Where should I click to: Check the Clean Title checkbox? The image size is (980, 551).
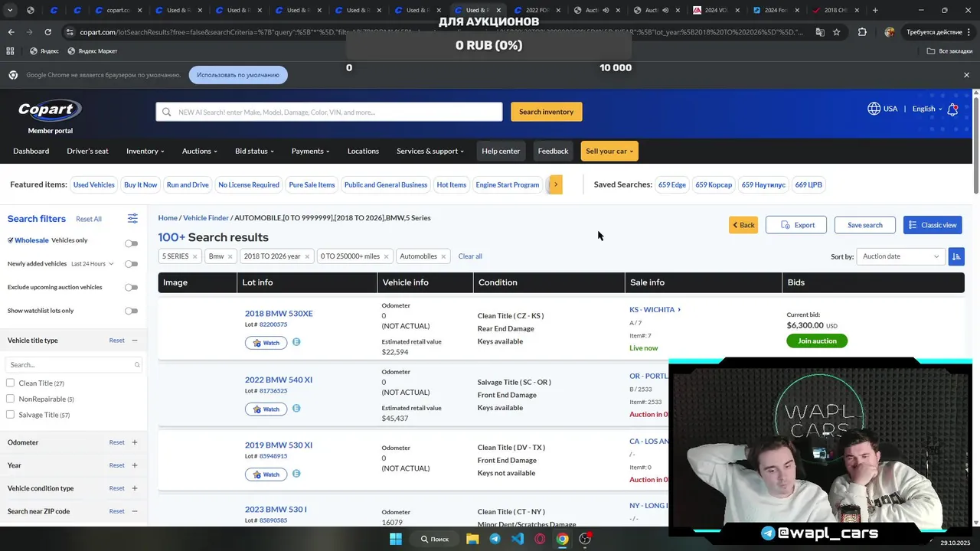click(x=10, y=383)
